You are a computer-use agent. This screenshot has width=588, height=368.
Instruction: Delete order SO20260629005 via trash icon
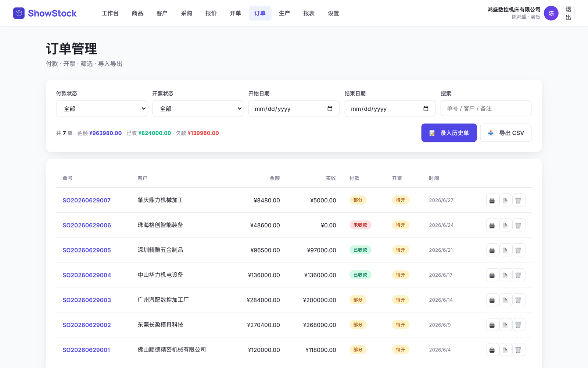[519, 250]
